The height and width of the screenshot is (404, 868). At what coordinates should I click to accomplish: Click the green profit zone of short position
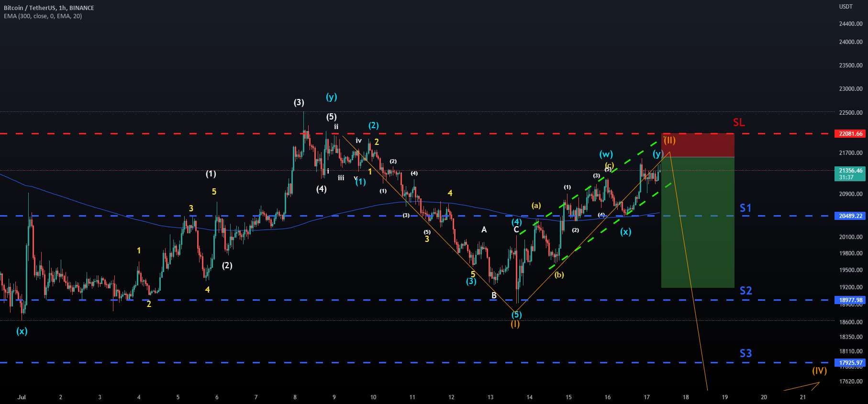(698, 222)
